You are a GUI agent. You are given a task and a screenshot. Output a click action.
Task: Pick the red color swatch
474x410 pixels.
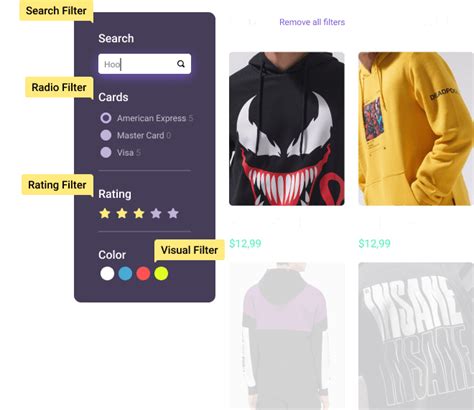pyautogui.click(x=143, y=273)
